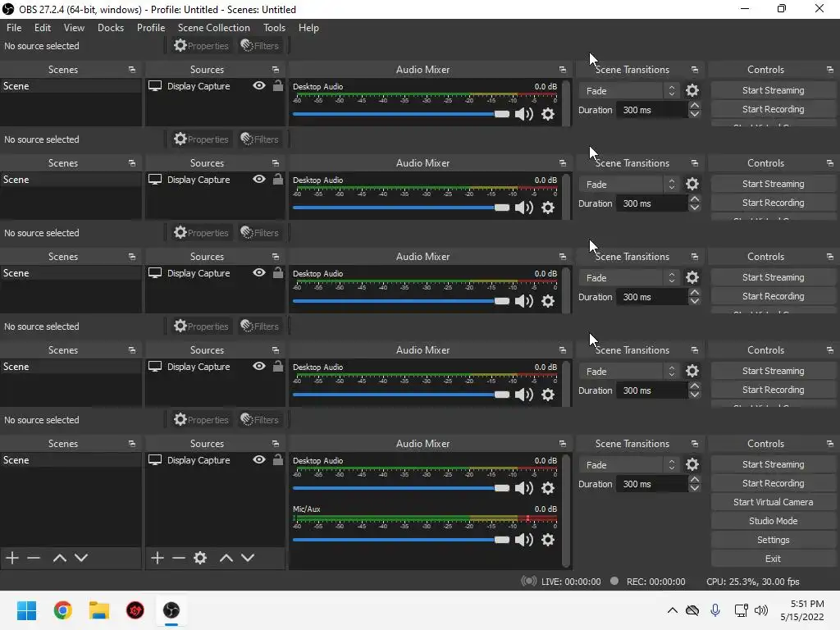
Task: Mute Desktop Audio in the mixer showing Mic/Aux
Action: tap(524, 488)
